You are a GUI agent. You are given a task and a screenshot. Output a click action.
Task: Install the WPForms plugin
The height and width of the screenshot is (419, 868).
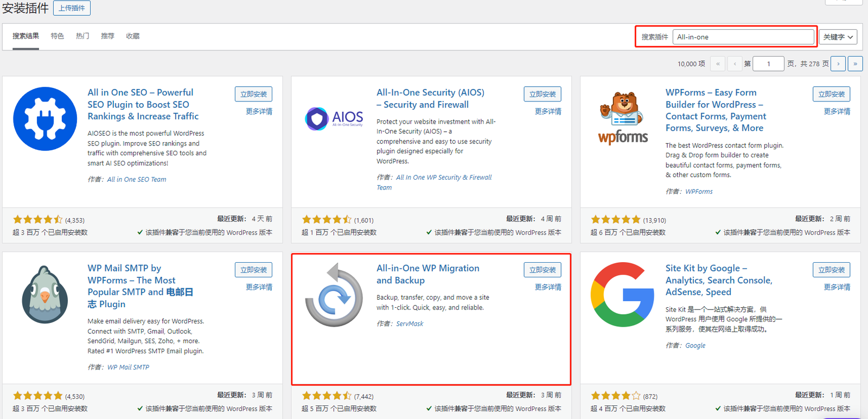pos(832,94)
